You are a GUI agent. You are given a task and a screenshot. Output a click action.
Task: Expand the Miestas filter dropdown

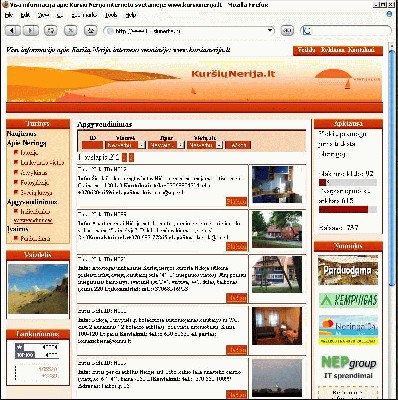[x=142, y=145]
